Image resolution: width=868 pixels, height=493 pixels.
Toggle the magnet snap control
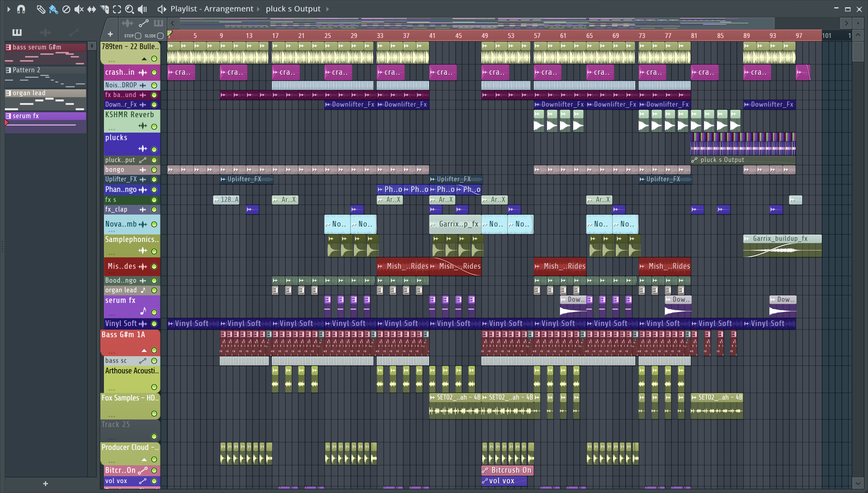coord(21,9)
